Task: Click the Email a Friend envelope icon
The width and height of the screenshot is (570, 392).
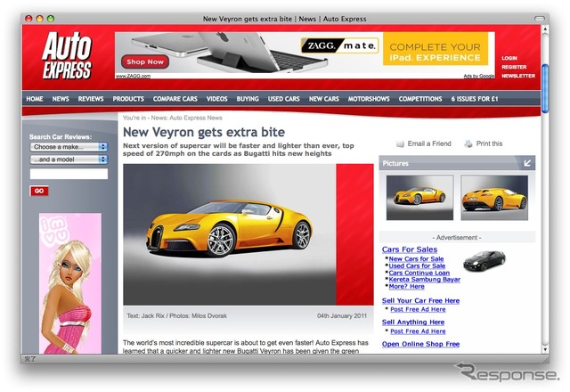Action: [400, 144]
